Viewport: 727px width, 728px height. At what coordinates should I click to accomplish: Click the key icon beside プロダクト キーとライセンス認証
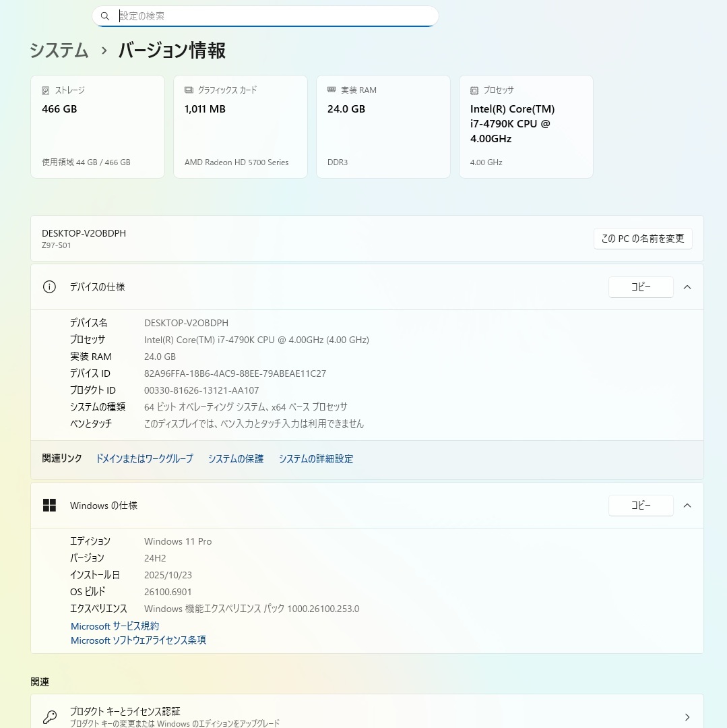pyautogui.click(x=49, y=716)
